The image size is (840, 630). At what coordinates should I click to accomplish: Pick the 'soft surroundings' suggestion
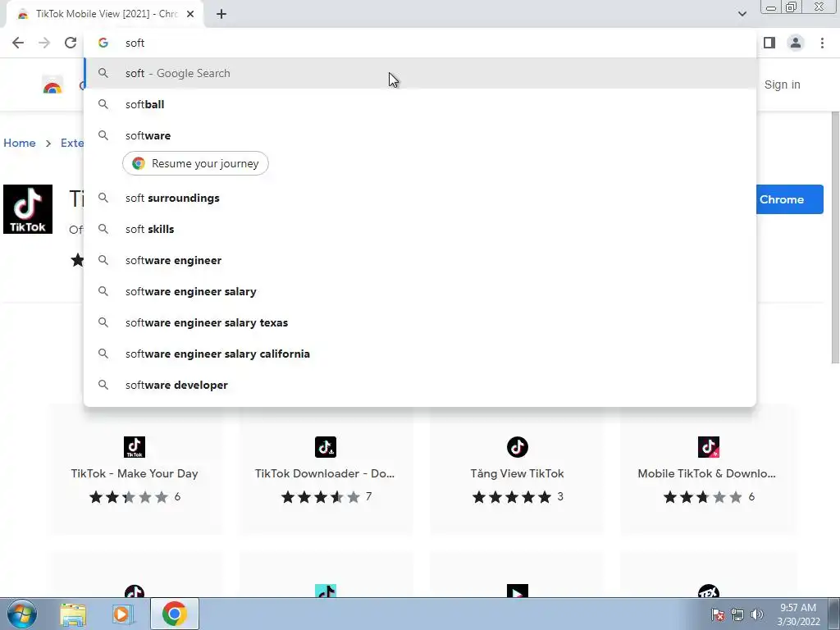tap(420, 199)
